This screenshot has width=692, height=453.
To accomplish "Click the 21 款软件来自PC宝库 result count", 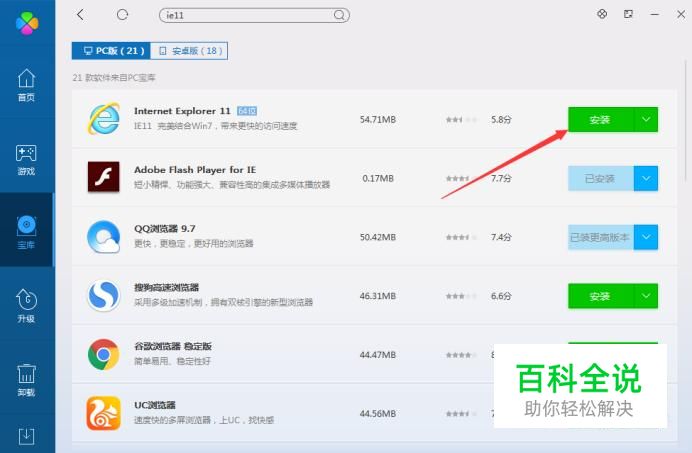I will tap(114, 78).
